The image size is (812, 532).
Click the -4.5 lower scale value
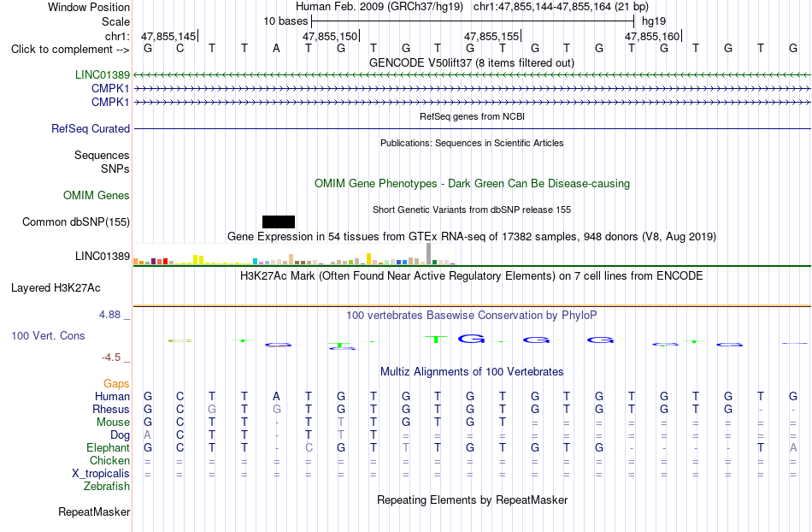coord(111,358)
